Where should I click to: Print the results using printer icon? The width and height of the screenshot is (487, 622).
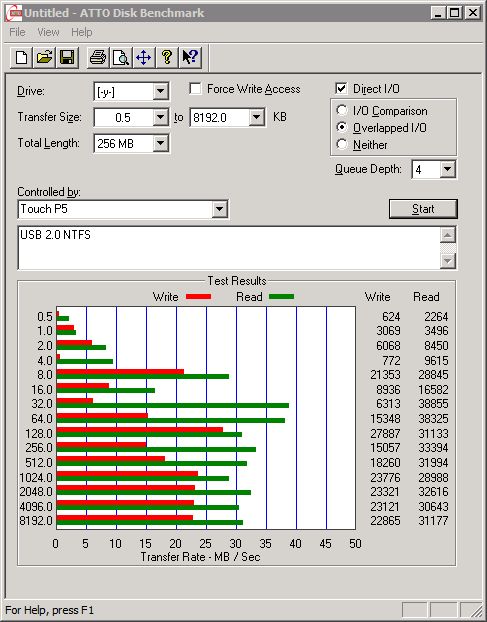[98, 58]
